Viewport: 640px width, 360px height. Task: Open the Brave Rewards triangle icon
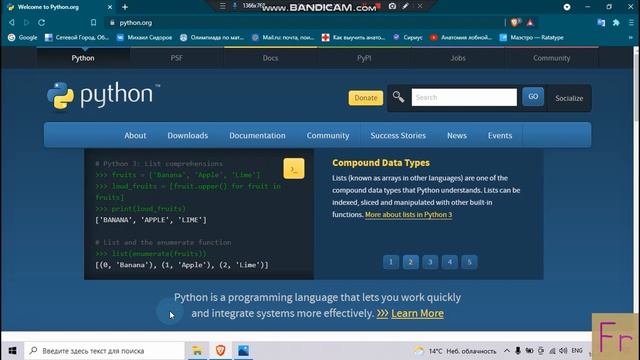[530, 22]
